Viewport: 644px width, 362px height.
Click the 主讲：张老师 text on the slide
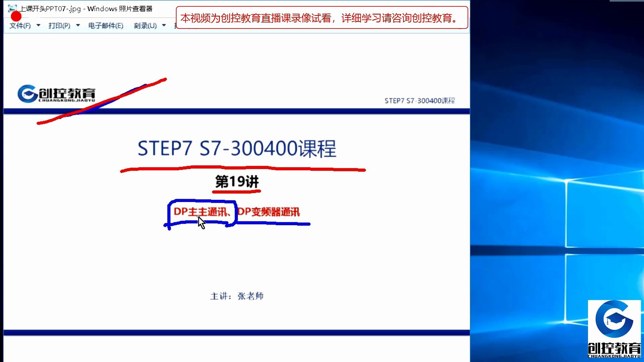(x=237, y=296)
